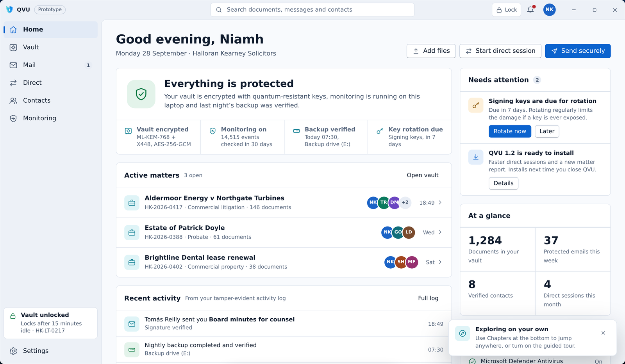Lock the vault with Lock button
Image resolution: width=625 pixels, height=364 pixels.
point(506,10)
